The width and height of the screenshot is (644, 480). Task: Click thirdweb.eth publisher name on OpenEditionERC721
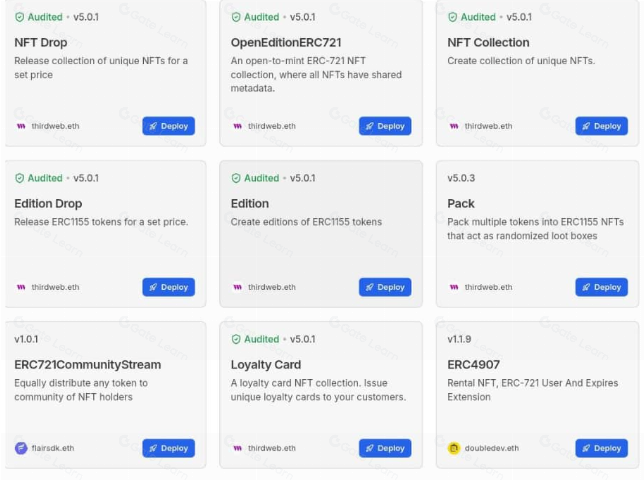[x=272, y=126]
